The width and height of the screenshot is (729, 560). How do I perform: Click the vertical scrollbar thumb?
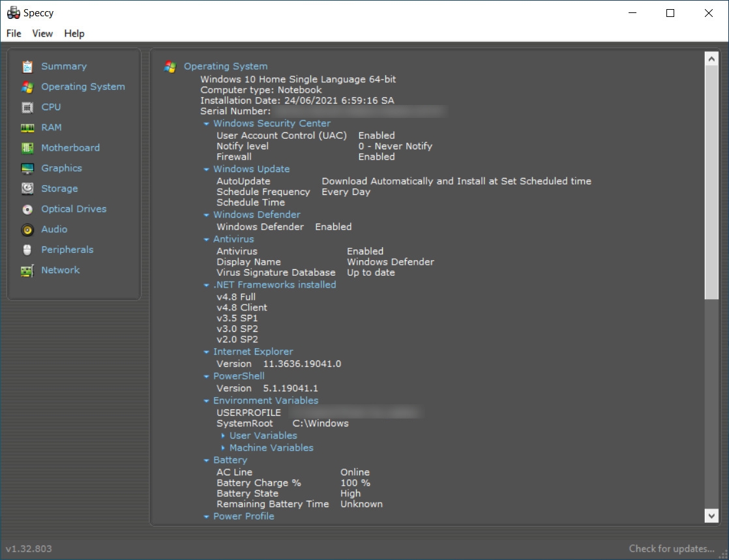click(x=711, y=182)
